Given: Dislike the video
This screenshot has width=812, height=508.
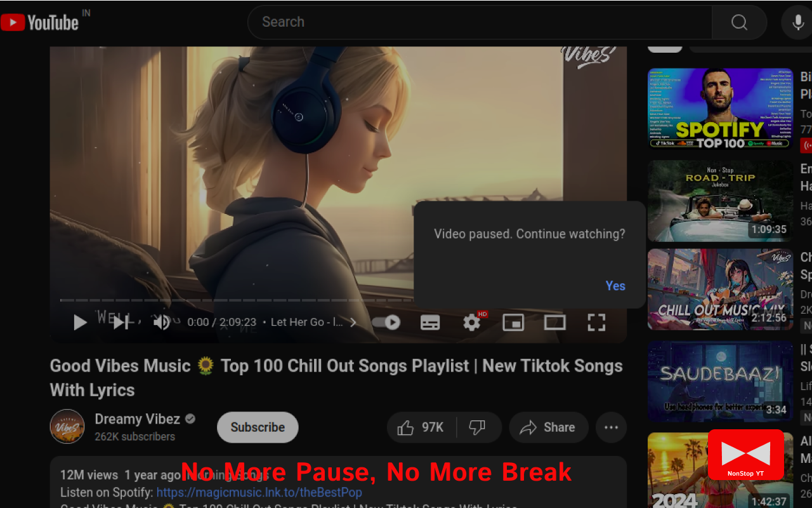Looking at the screenshot, I should coord(476,427).
